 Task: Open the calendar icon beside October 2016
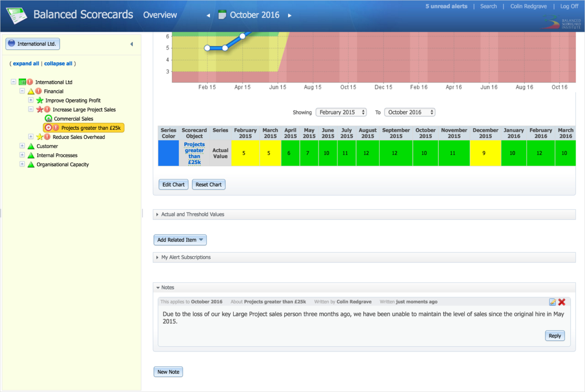pos(222,15)
